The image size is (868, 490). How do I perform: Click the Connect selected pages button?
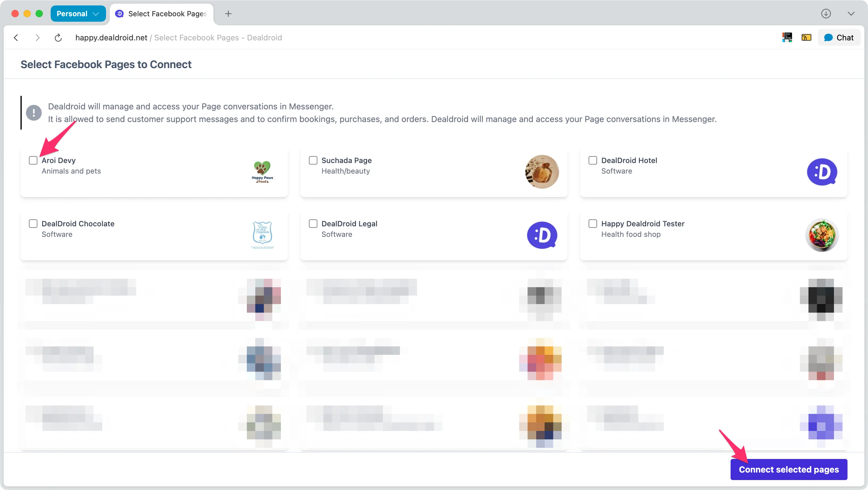[x=789, y=470]
